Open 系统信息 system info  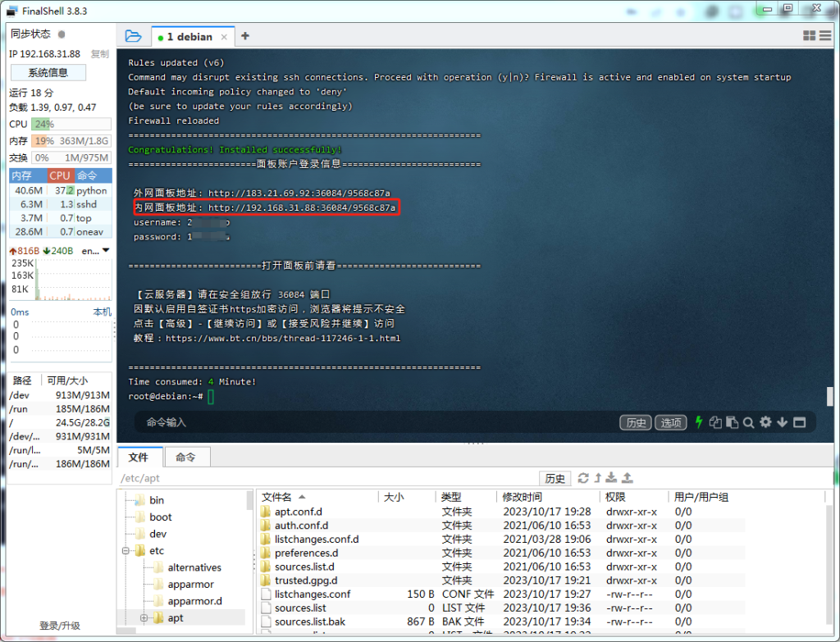click(48, 73)
